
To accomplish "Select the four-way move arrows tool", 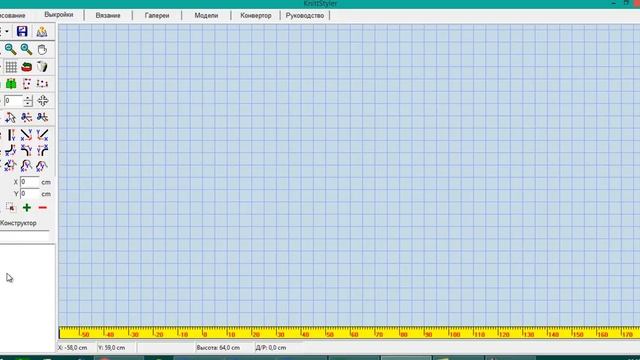I will click(43, 101).
